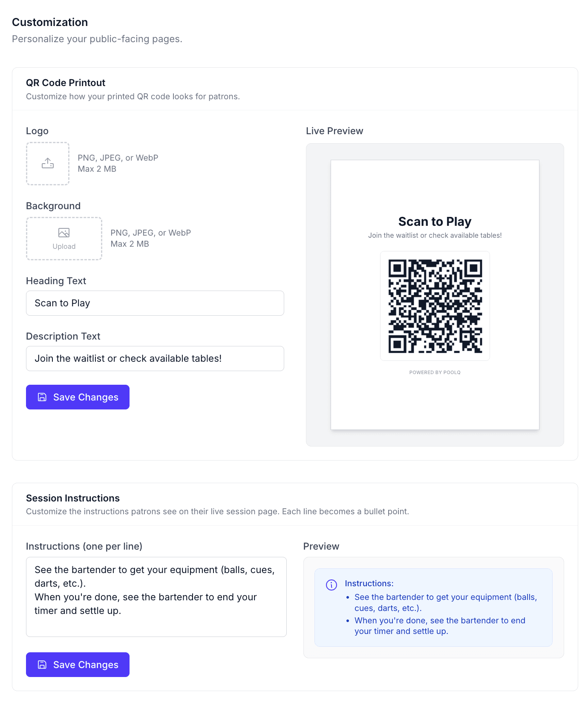Click the Session Instructions section title
The height and width of the screenshot is (703, 588).
click(73, 498)
